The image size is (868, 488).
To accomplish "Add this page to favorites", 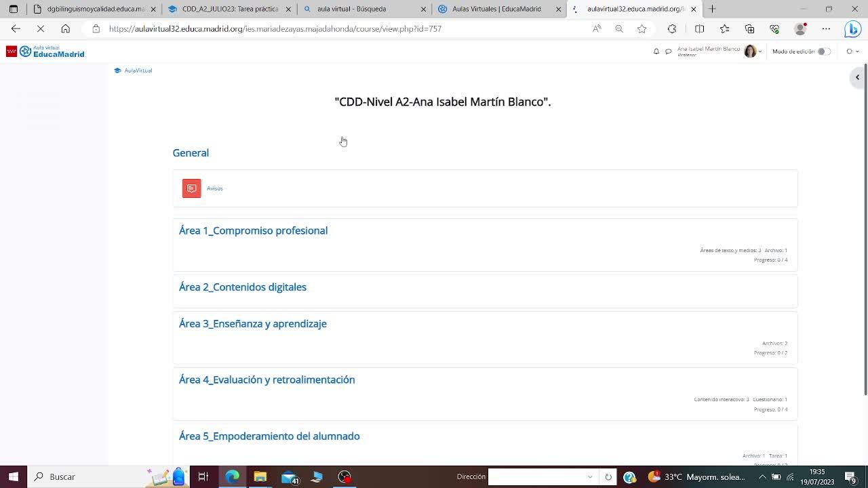I will coord(642,28).
